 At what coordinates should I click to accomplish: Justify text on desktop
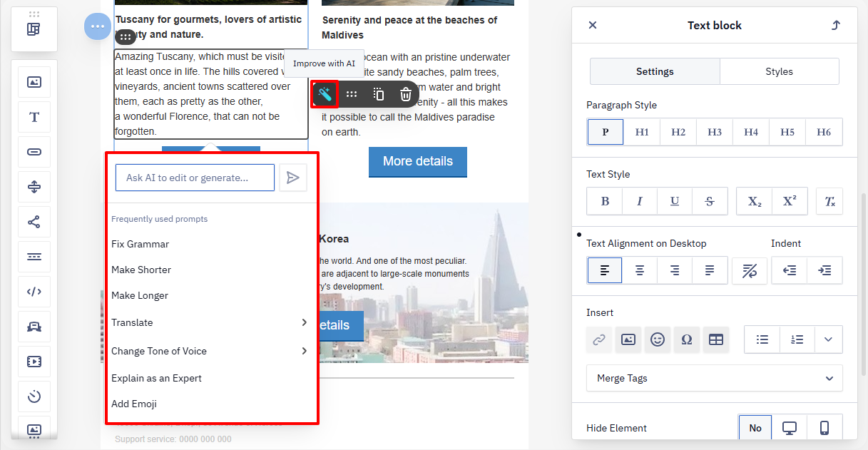[710, 270]
